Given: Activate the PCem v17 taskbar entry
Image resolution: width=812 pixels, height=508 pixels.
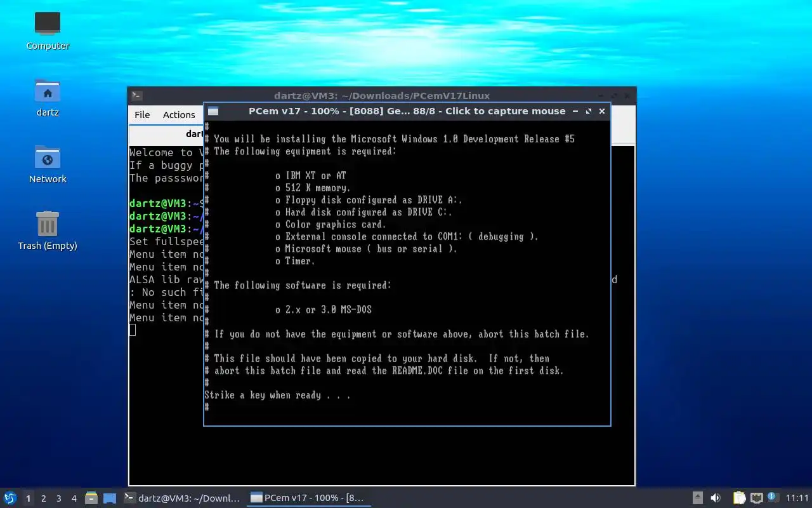Looking at the screenshot, I should click(x=308, y=498).
